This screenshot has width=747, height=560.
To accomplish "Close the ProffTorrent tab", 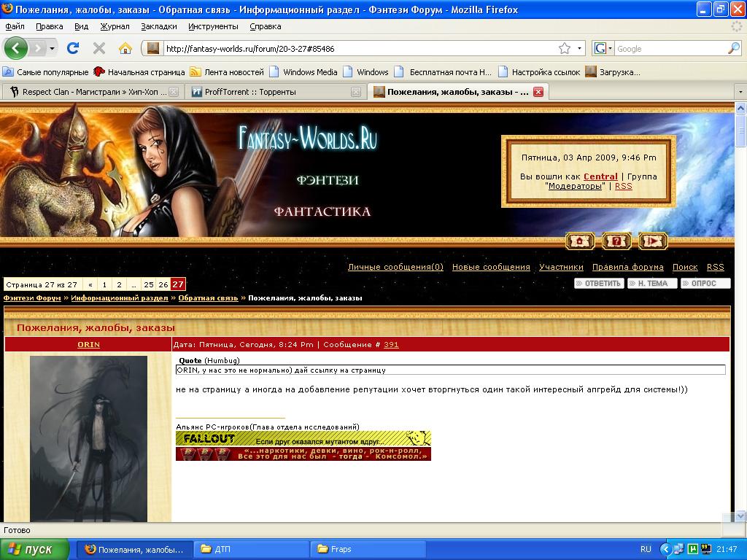I will pyautogui.click(x=356, y=92).
